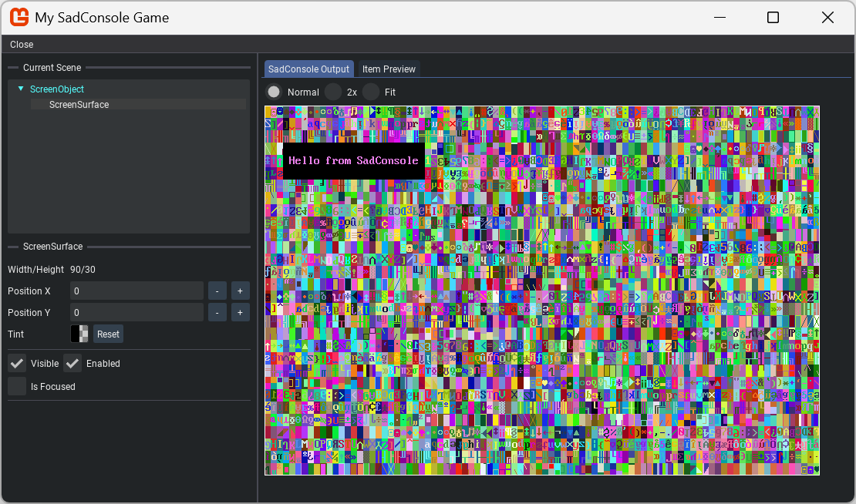Click inside the Position Y input field

coord(136,312)
